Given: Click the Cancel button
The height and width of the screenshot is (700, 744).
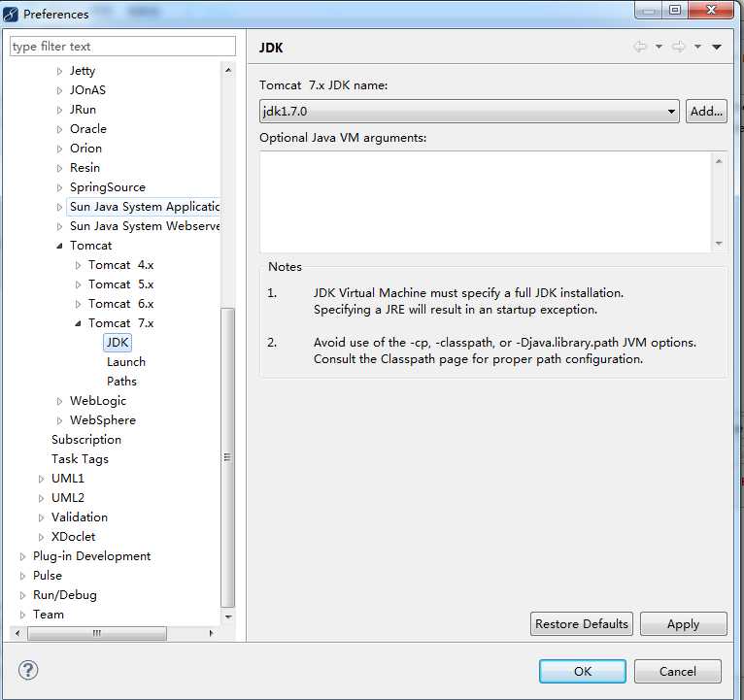Looking at the screenshot, I should pos(678,671).
